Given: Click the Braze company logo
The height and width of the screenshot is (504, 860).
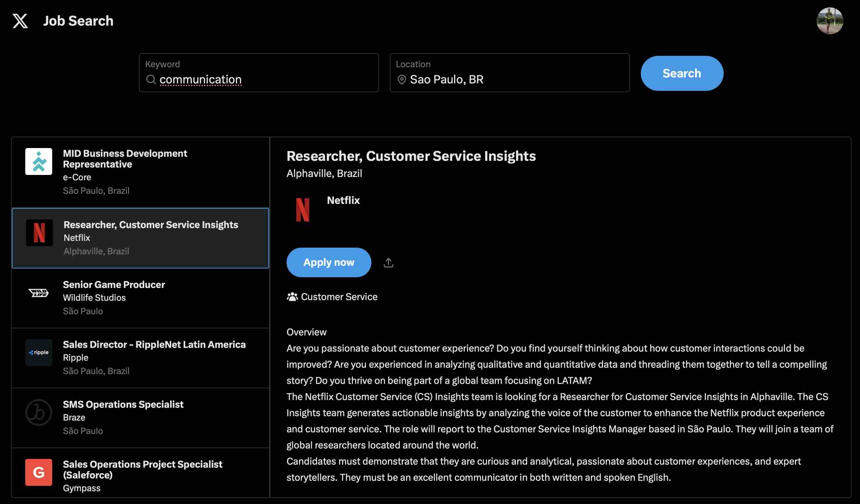Looking at the screenshot, I should tap(39, 412).
